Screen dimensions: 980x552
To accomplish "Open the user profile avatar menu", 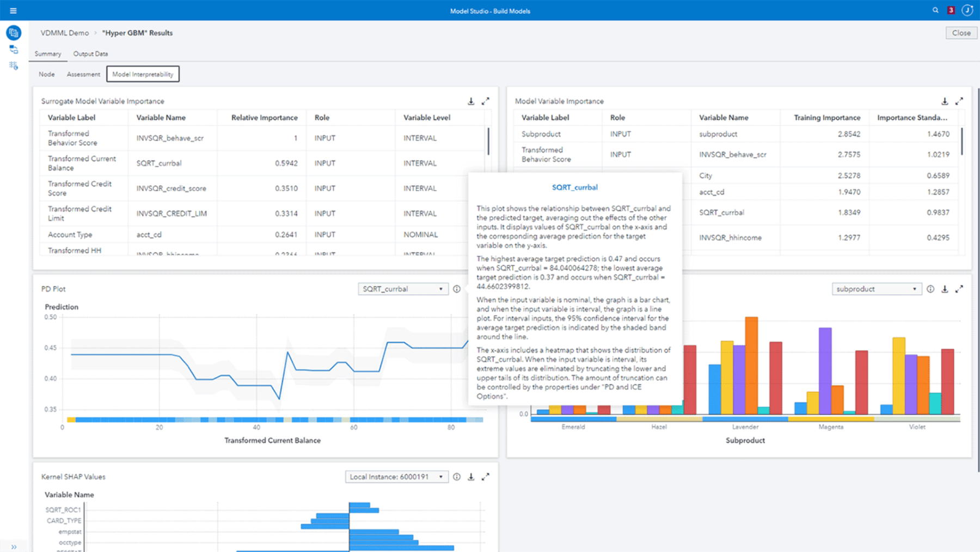I will [x=967, y=10].
